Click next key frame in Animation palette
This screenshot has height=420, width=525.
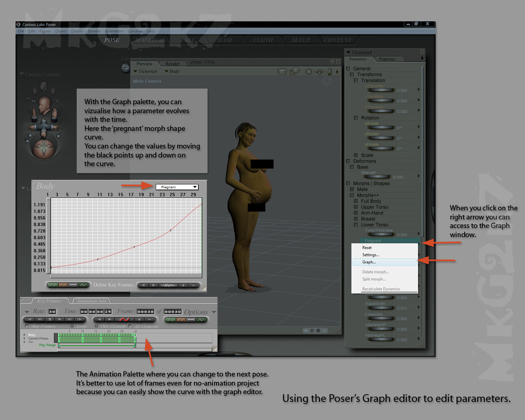coord(110,320)
